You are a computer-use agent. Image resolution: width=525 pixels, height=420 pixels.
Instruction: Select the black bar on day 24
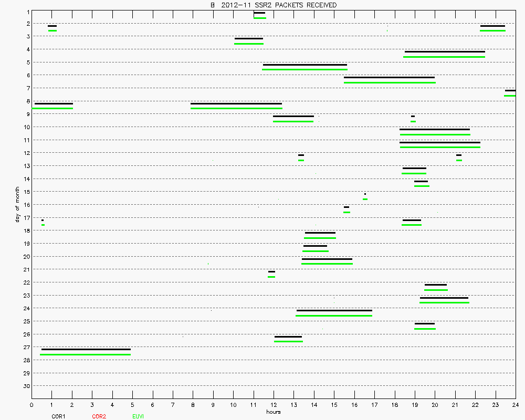coord(334,310)
